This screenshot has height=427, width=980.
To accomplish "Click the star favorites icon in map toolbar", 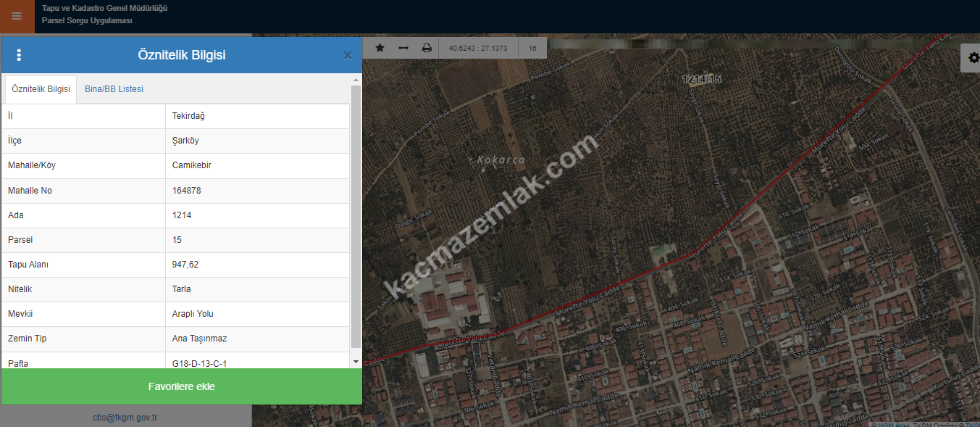I will pos(380,48).
